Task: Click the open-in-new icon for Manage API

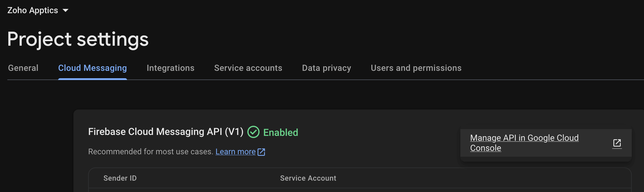Action: (x=617, y=143)
